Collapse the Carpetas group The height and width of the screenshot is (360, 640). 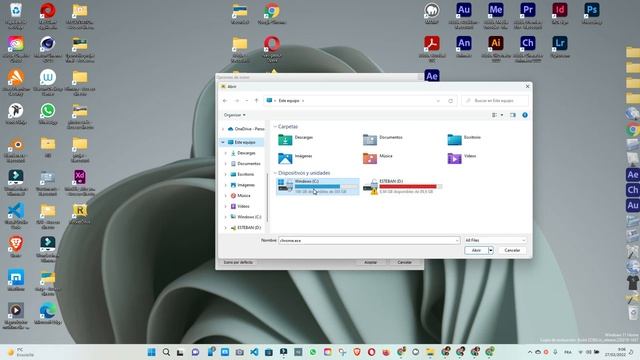click(275, 127)
